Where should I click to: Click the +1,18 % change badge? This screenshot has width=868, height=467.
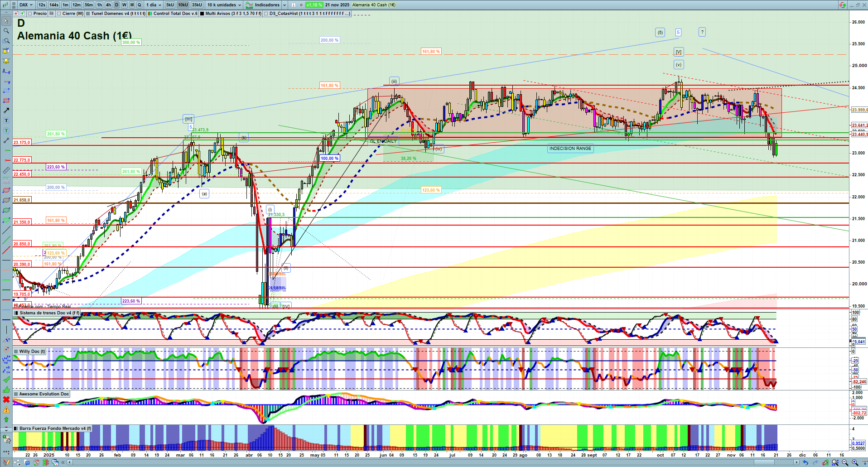point(314,5)
